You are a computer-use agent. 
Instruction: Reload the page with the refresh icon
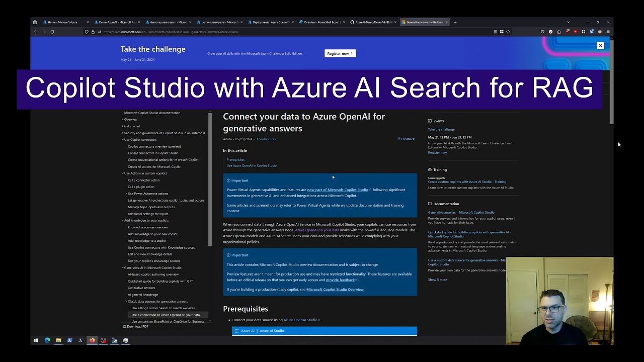(x=52, y=32)
